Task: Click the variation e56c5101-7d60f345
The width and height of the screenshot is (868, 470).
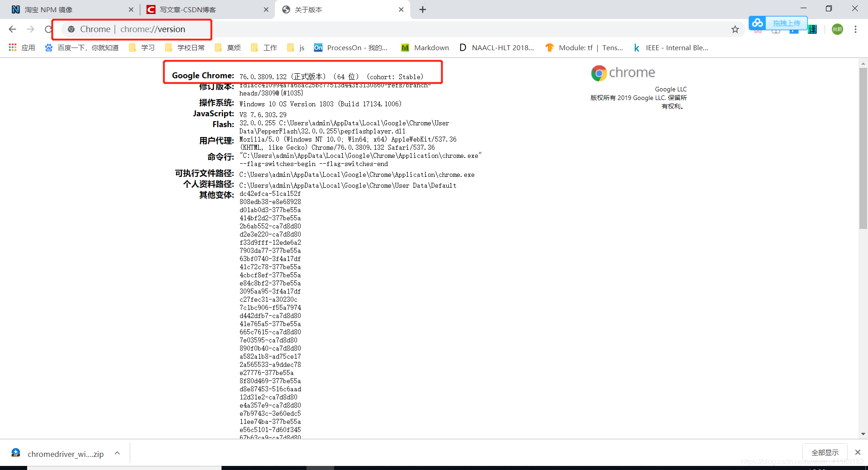Action: [x=270, y=430]
